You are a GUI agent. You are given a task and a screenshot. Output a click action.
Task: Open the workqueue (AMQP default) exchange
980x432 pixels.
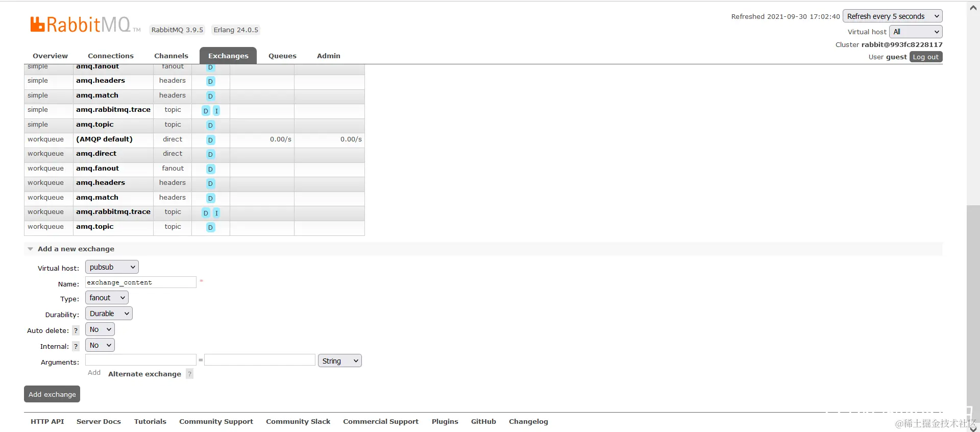(104, 139)
